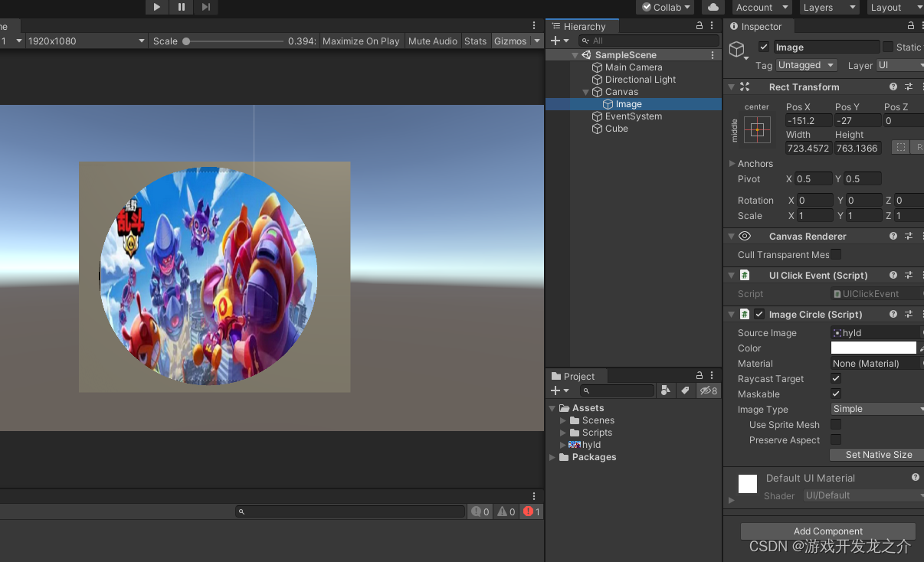Open the Hierarchy panel's three-dot menu
This screenshot has width=924, height=562.
(712, 26)
